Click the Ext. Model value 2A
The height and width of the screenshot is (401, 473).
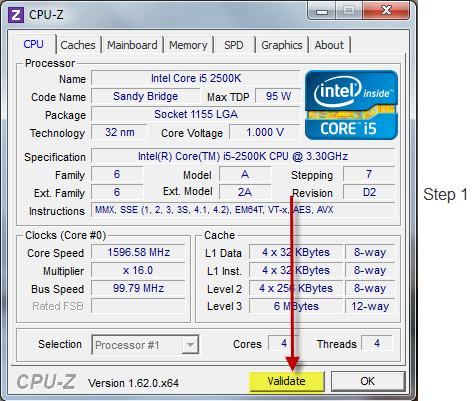pyautogui.click(x=245, y=192)
